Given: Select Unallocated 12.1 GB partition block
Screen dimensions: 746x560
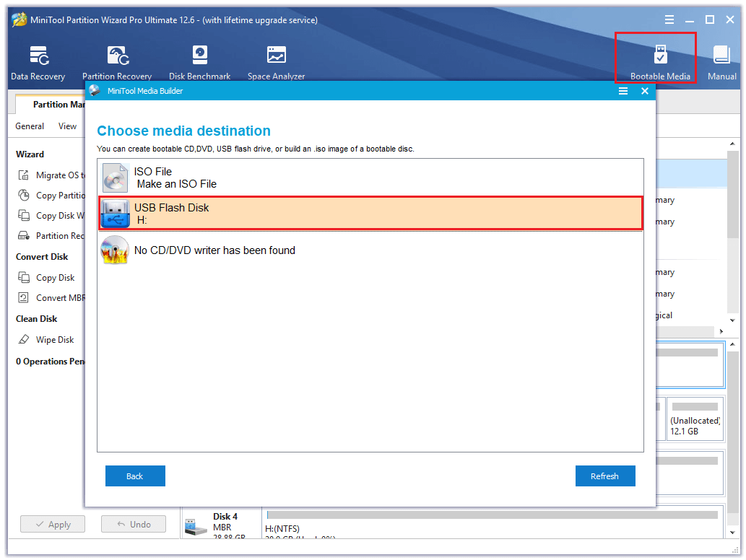Looking at the screenshot, I should click(695, 419).
